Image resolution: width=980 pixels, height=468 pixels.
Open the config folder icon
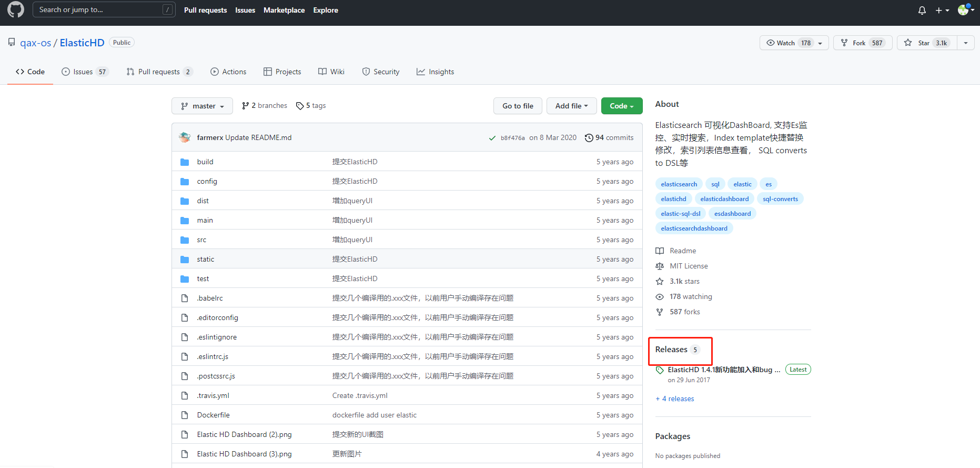185,182
